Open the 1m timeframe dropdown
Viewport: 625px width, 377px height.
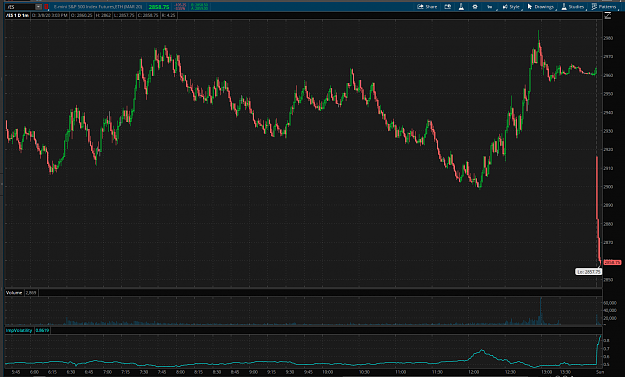490,7
